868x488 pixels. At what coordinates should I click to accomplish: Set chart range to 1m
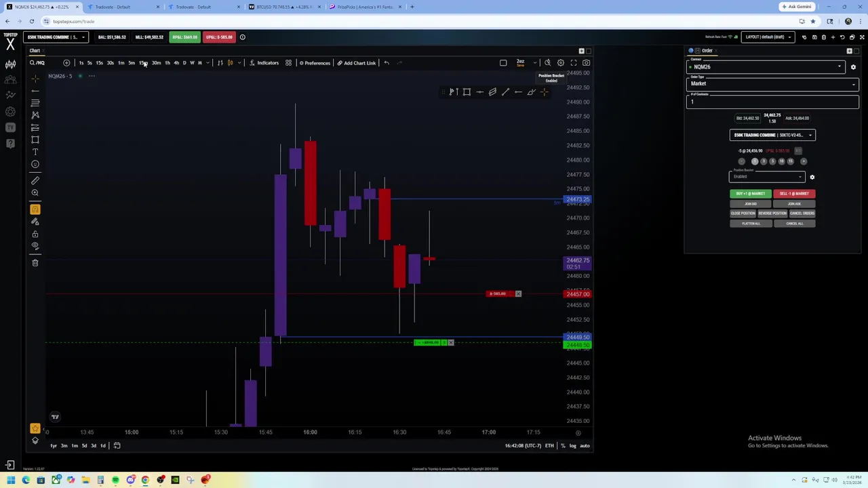point(74,445)
